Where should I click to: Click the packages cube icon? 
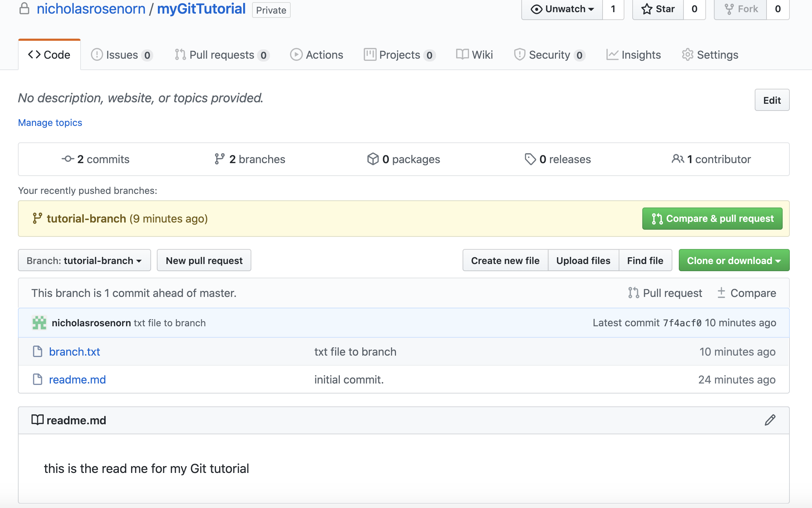pyautogui.click(x=373, y=159)
